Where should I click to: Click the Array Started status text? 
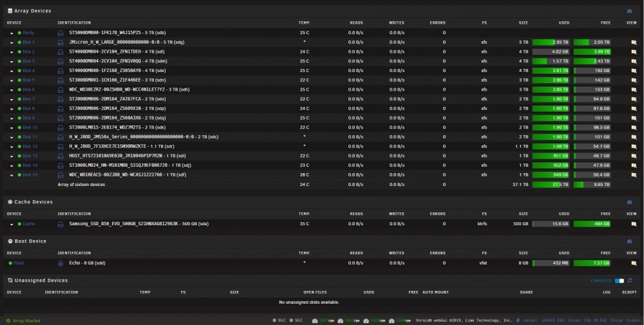(26, 321)
